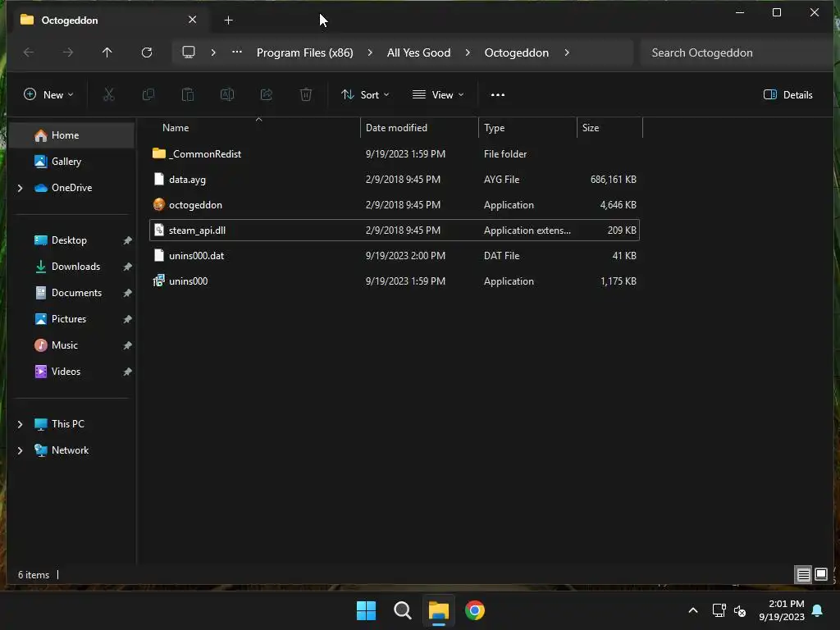840x630 pixels.
Task: Go to Program Files (x86) breadcrumb
Action: [x=305, y=52]
